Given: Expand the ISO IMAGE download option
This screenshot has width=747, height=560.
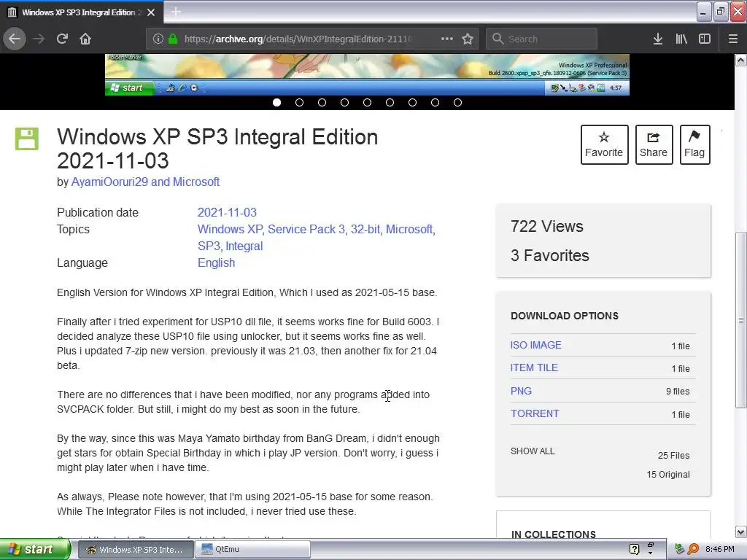Looking at the screenshot, I should (535, 345).
